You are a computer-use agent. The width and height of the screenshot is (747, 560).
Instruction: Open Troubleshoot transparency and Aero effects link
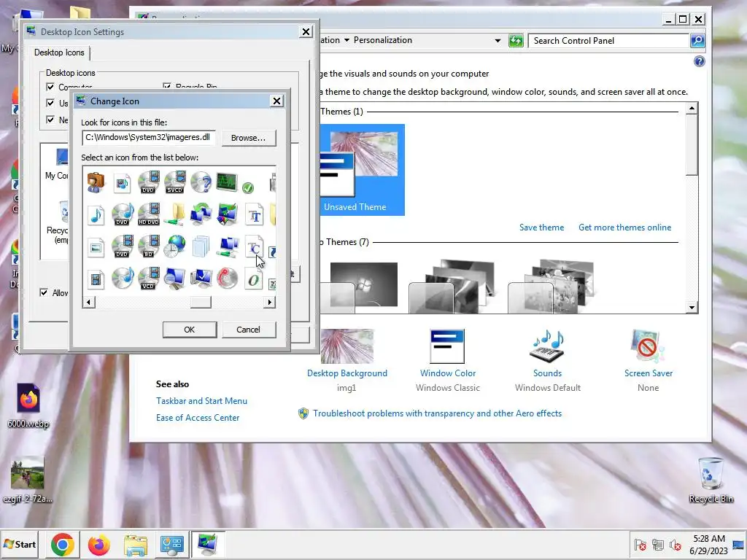coord(437,413)
